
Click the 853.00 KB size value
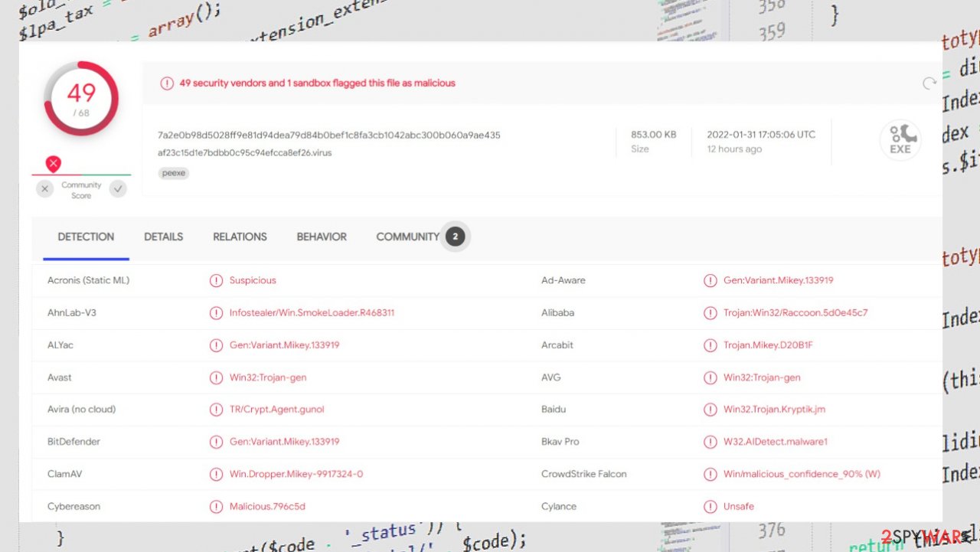point(654,135)
